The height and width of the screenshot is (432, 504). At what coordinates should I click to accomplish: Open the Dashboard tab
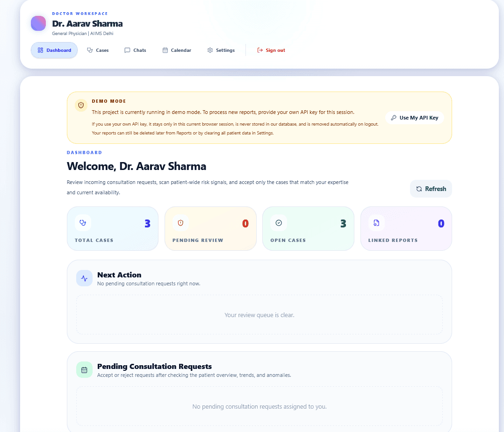pos(54,50)
